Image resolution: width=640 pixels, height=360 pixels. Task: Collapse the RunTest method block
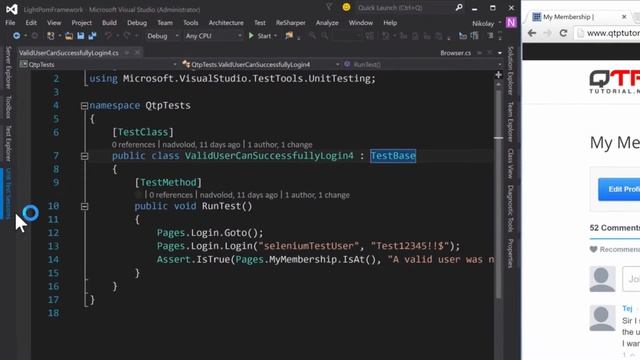point(84,207)
